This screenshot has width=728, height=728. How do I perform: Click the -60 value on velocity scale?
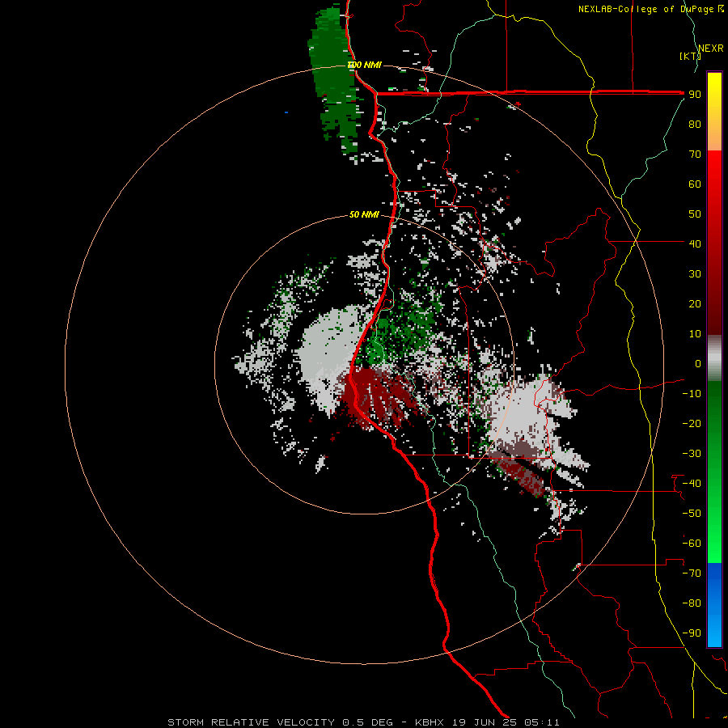click(692, 544)
